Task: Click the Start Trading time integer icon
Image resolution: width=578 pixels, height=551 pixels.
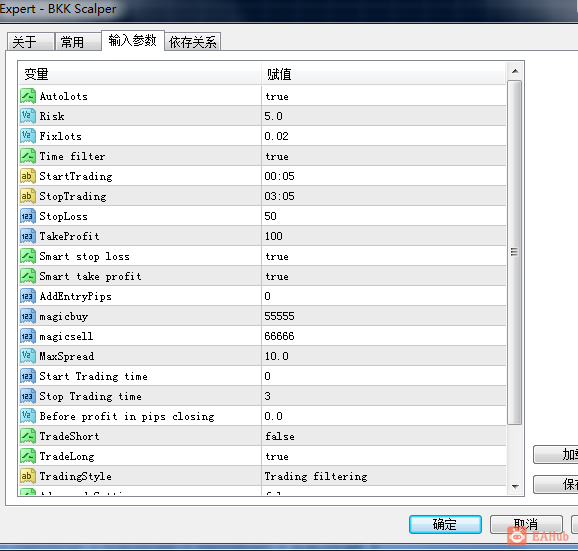Action: tap(28, 376)
